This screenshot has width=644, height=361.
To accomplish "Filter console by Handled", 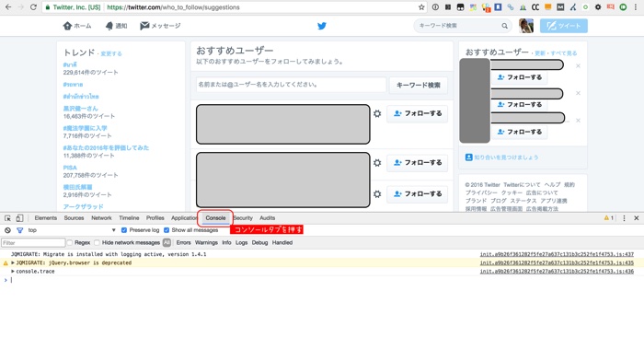I will [x=282, y=242].
